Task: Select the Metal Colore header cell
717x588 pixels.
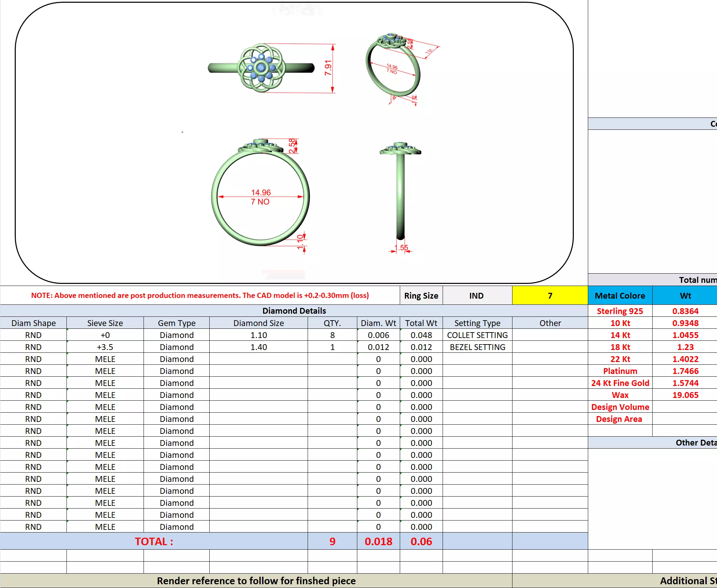Action: [620, 296]
